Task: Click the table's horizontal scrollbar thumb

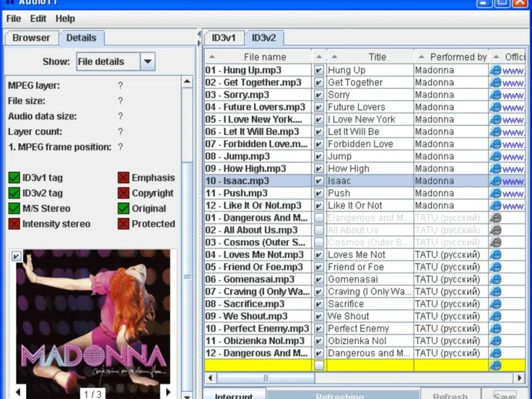Action: point(265,378)
